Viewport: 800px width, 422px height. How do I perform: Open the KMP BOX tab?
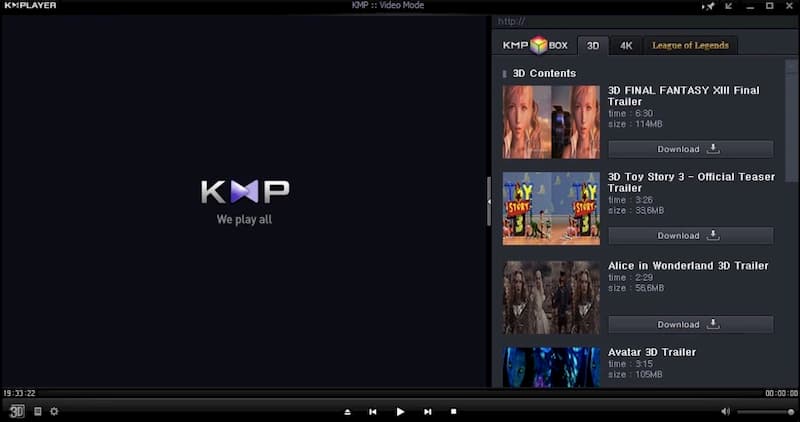(535, 45)
